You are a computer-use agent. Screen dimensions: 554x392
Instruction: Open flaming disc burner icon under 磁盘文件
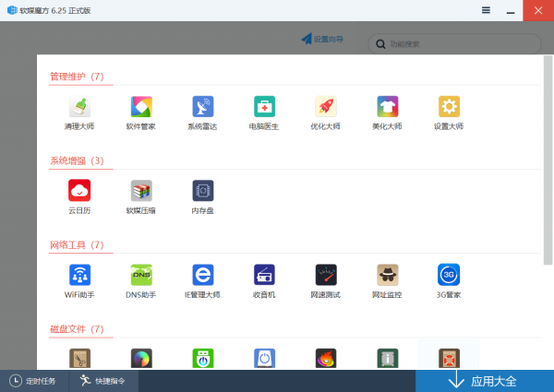pyautogui.click(x=326, y=359)
